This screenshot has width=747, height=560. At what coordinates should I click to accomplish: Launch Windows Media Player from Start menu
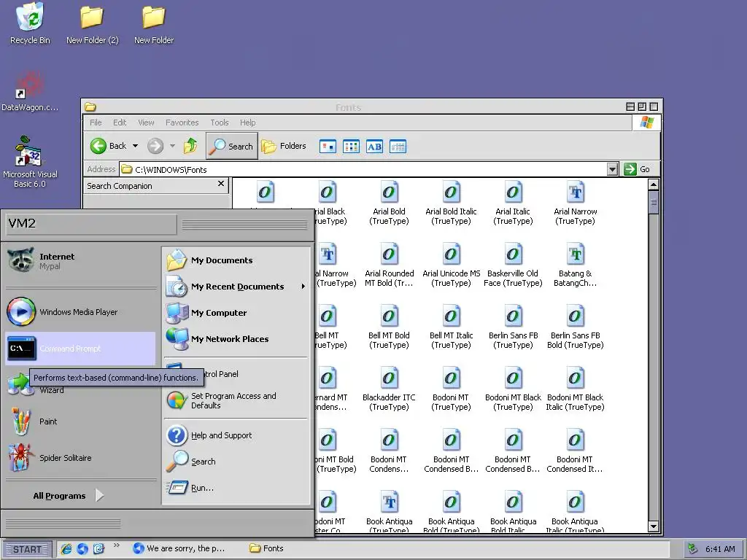pos(80,312)
